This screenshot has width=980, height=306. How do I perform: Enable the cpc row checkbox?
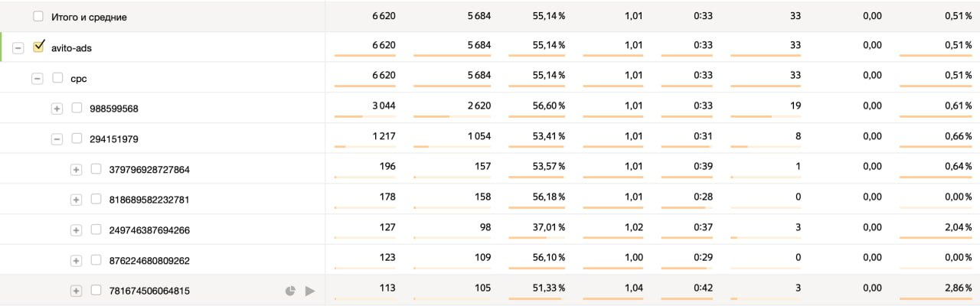57,77
